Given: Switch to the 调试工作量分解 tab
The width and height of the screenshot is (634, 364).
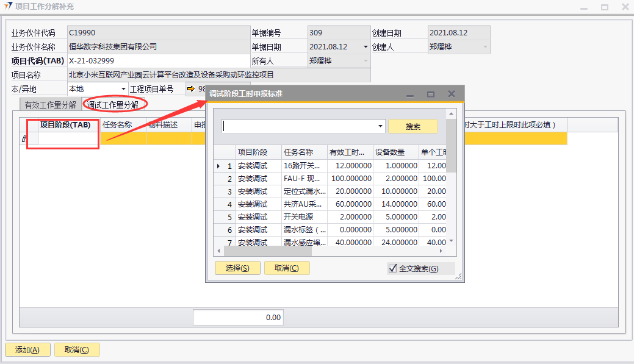Looking at the screenshot, I should click(x=112, y=104).
